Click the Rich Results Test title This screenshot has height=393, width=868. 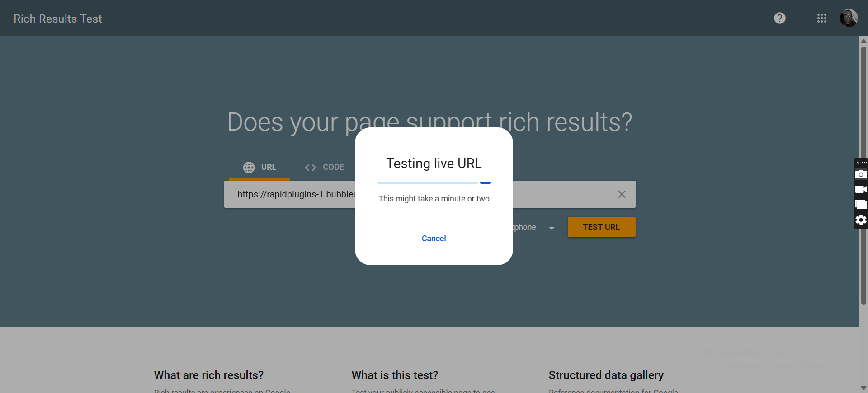[58, 19]
